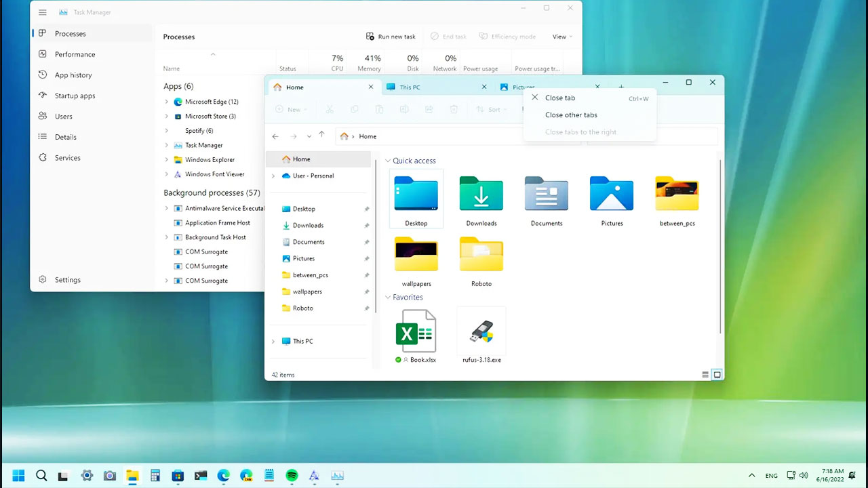
Task: Click the Copy icon in the toolbar
Action: (x=355, y=109)
